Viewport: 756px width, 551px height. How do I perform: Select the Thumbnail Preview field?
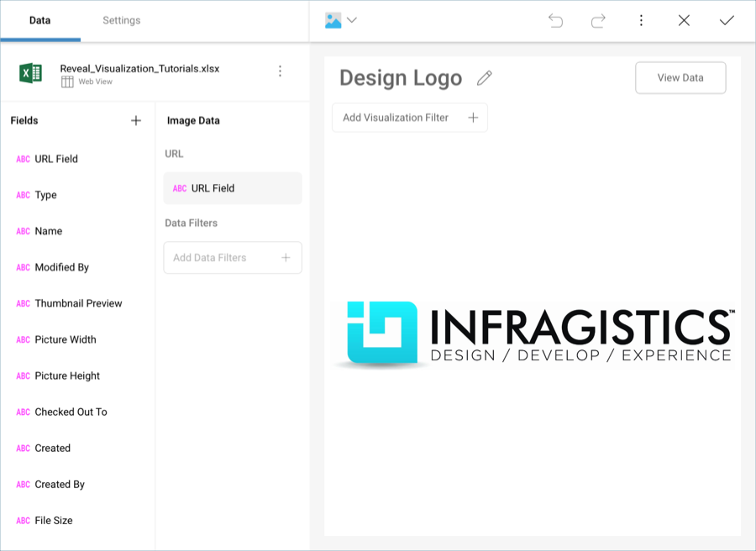click(x=78, y=303)
